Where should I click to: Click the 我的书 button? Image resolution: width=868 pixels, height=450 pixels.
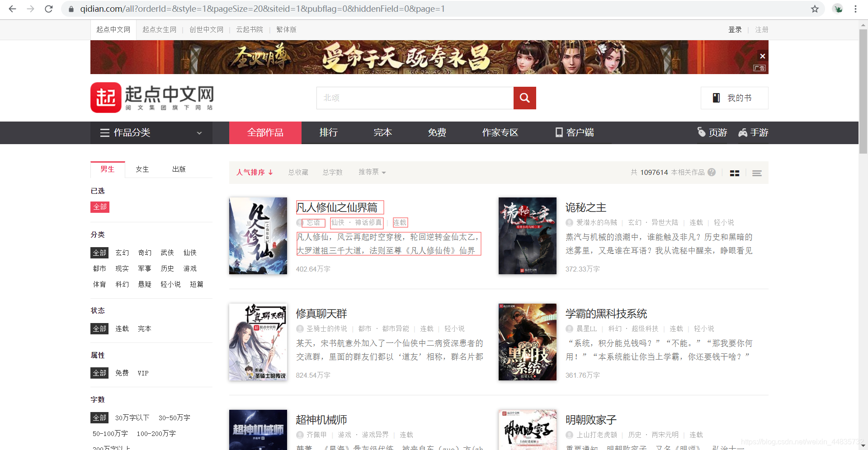(x=735, y=98)
